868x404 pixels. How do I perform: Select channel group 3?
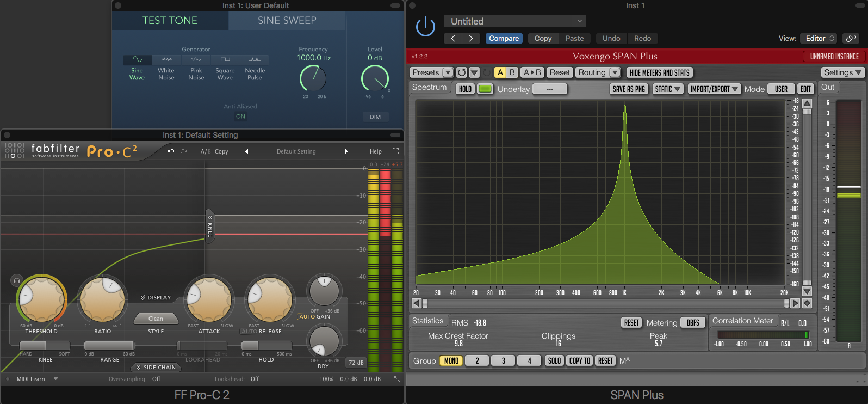click(x=504, y=360)
